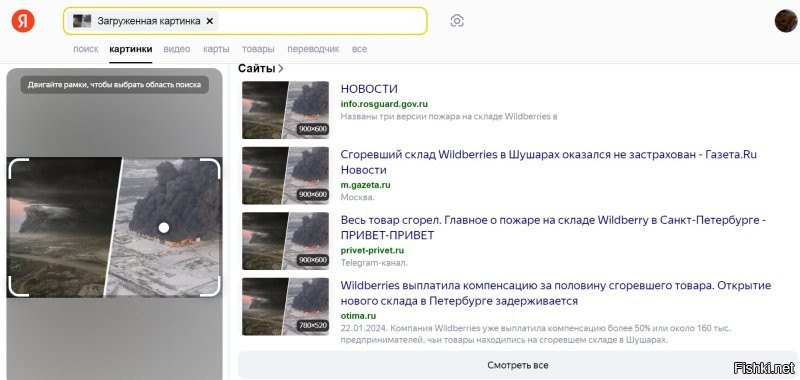Open the товары tab
The height and width of the screenshot is (380, 800).
258,49
